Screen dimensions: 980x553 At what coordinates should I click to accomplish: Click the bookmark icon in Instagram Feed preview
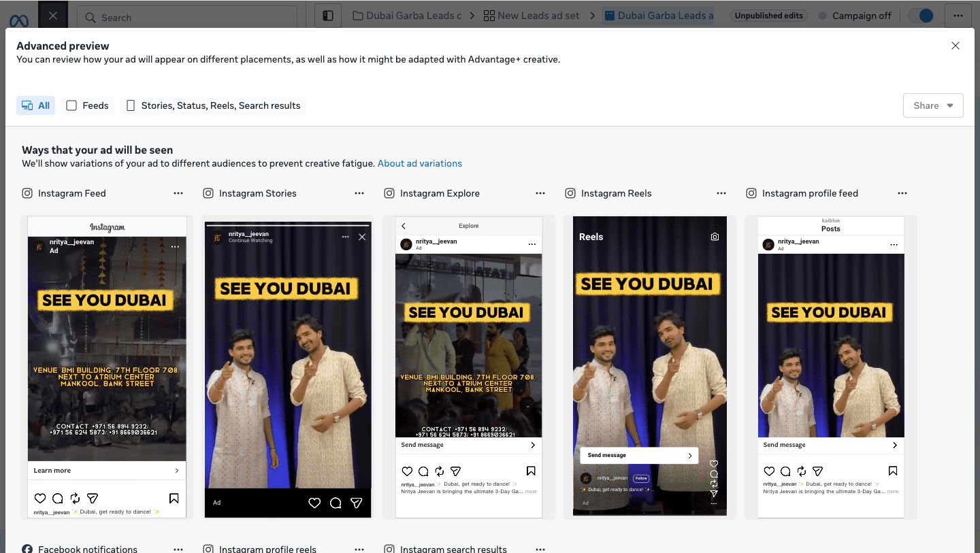click(174, 499)
